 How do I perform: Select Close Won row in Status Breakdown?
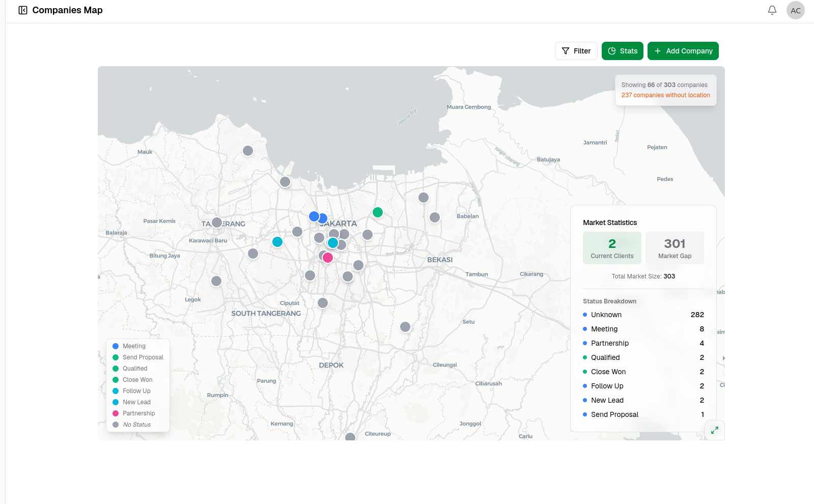[x=643, y=372]
